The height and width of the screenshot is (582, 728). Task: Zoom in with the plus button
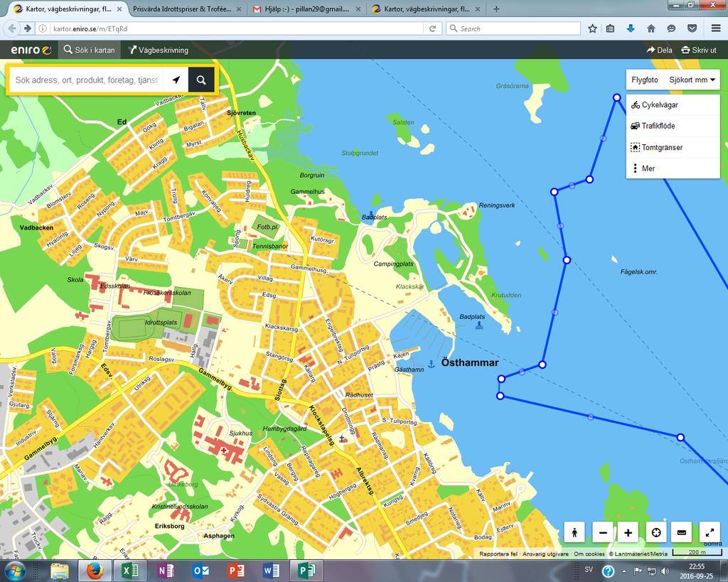pyautogui.click(x=628, y=532)
